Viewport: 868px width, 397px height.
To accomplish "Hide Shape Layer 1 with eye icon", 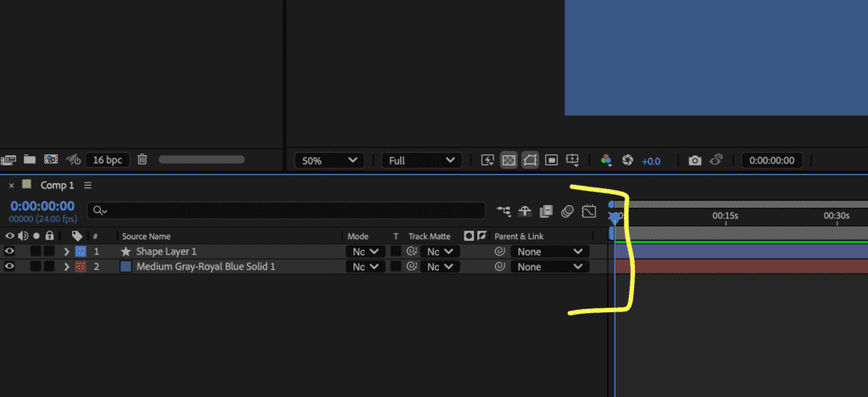I will [x=9, y=252].
